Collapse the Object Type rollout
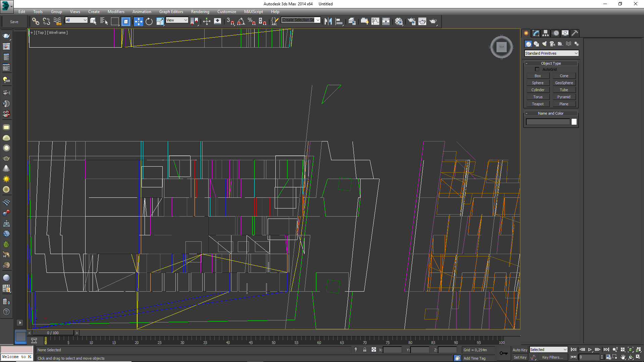The image size is (644, 362). point(550,63)
